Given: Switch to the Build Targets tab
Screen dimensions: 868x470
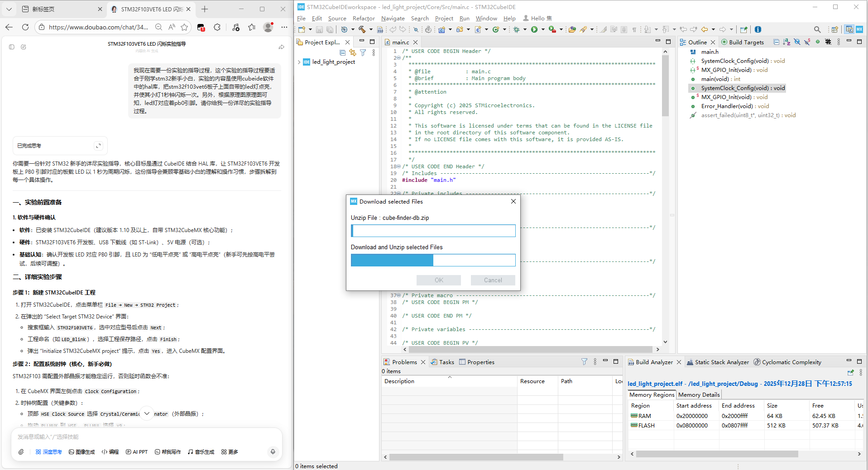Looking at the screenshot, I should tap(743, 42).
